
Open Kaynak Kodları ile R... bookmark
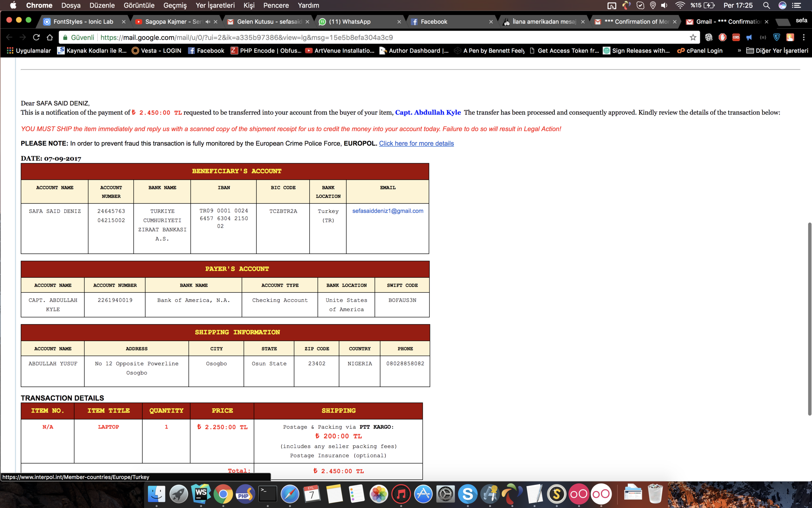click(92, 51)
